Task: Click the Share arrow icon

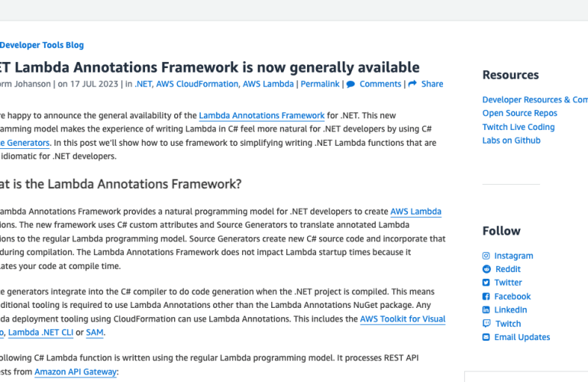Action: click(412, 84)
